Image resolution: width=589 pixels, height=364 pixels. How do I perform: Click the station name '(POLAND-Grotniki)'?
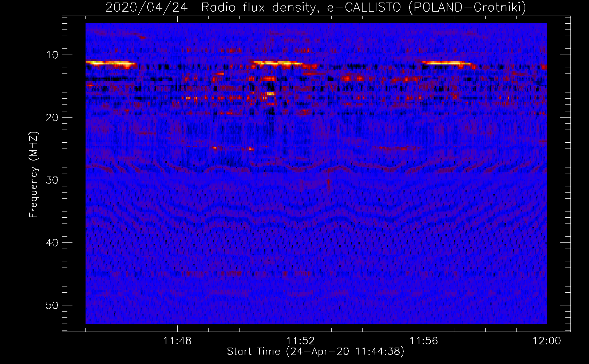pos(467,7)
